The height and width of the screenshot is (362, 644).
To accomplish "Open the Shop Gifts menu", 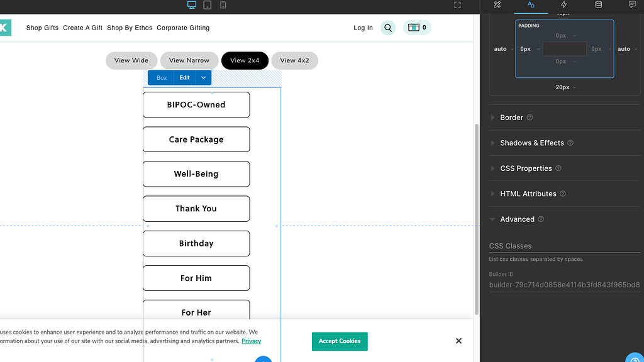I will (x=42, y=28).
